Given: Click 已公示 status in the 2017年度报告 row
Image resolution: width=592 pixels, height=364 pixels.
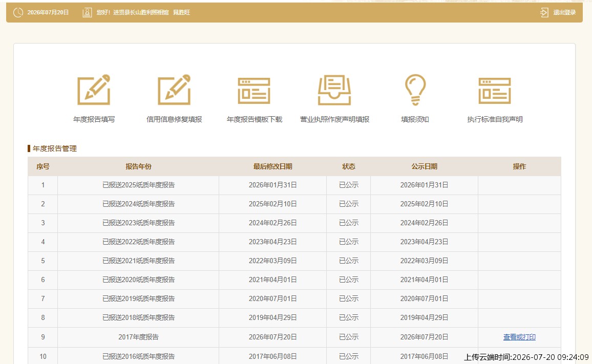Looking at the screenshot, I should click(x=348, y=337).
